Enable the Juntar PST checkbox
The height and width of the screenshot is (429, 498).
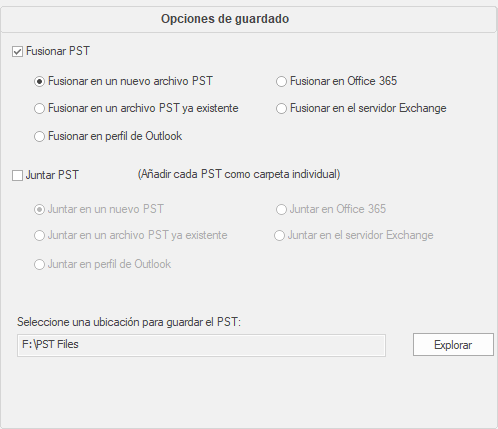pos(17,175)
